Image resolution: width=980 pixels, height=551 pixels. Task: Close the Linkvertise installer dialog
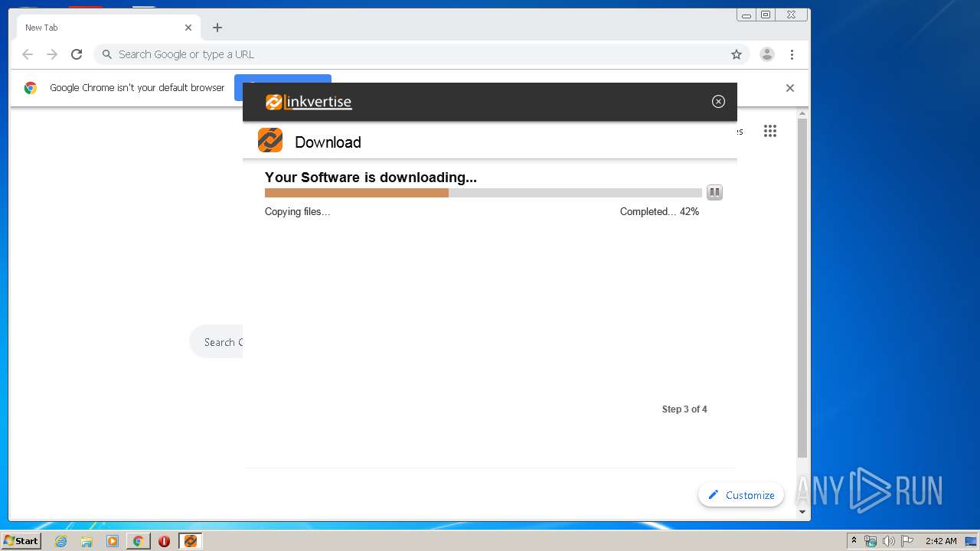coord(718,102)
